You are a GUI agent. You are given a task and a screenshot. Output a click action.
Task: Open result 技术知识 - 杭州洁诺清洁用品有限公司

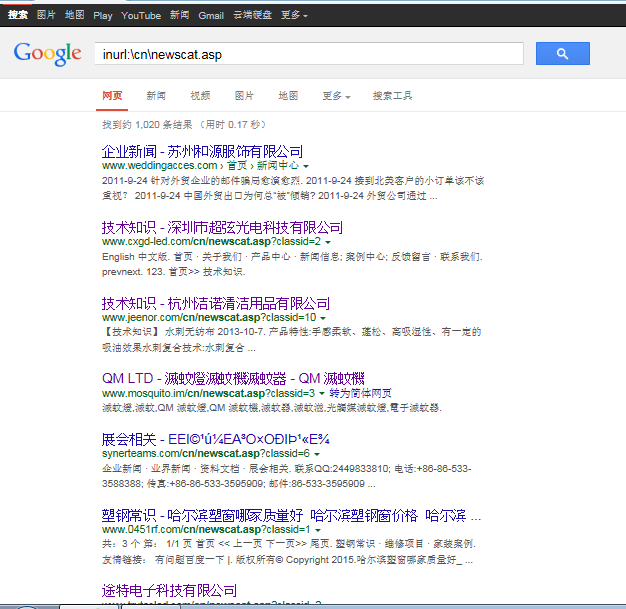(x=216, y=304)
